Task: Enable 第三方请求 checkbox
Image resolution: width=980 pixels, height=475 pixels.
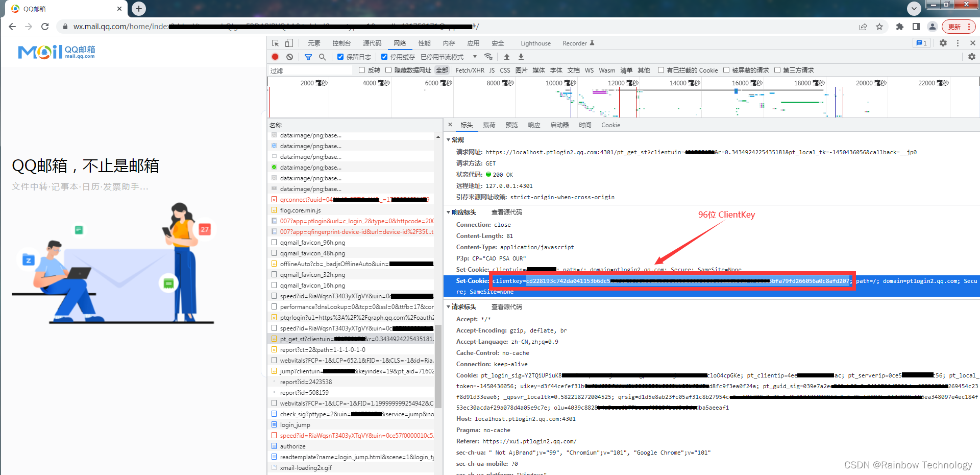Action: point(777,70)
